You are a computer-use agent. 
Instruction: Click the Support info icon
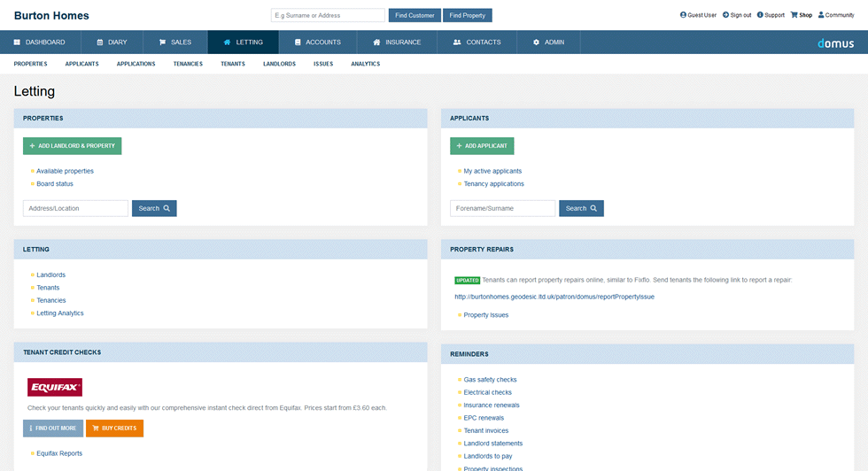tap(760, 15)
